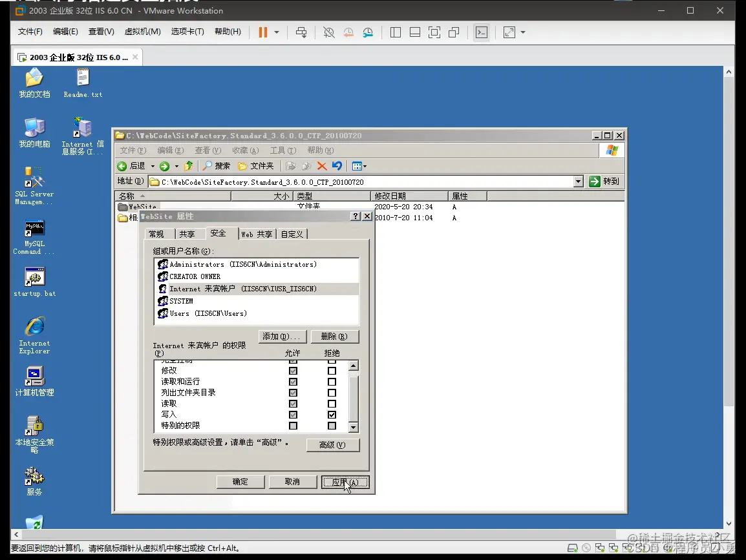Toggle the allow checkbox for 读取和运行
This screenshot has height=560, width=746.
coord(293,382)
